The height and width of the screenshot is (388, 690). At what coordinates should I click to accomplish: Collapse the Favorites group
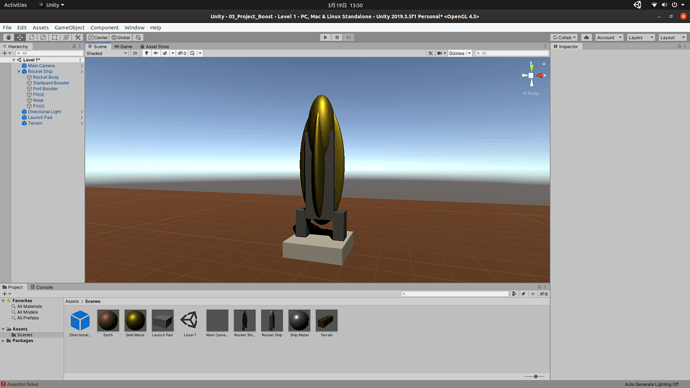tap(3, 300)
